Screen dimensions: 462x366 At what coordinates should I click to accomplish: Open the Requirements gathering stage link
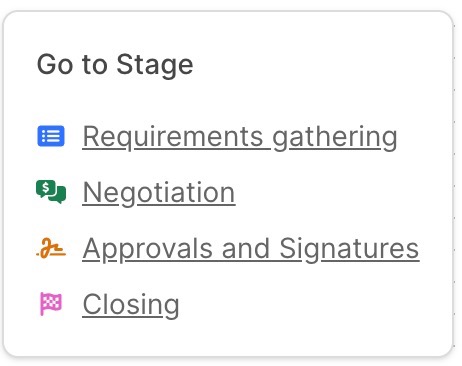pyautogui.click(x=240, y=137)
